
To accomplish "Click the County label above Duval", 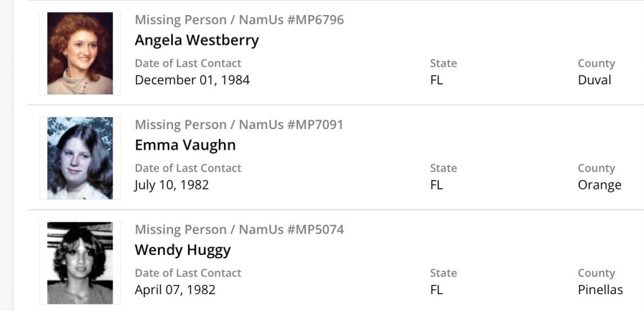I will click(596, 64).
